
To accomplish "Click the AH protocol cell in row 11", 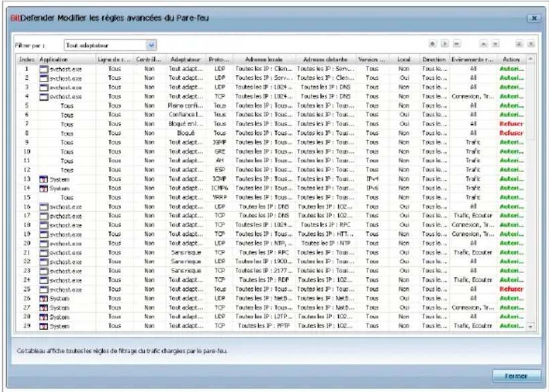I will [220, 161].
